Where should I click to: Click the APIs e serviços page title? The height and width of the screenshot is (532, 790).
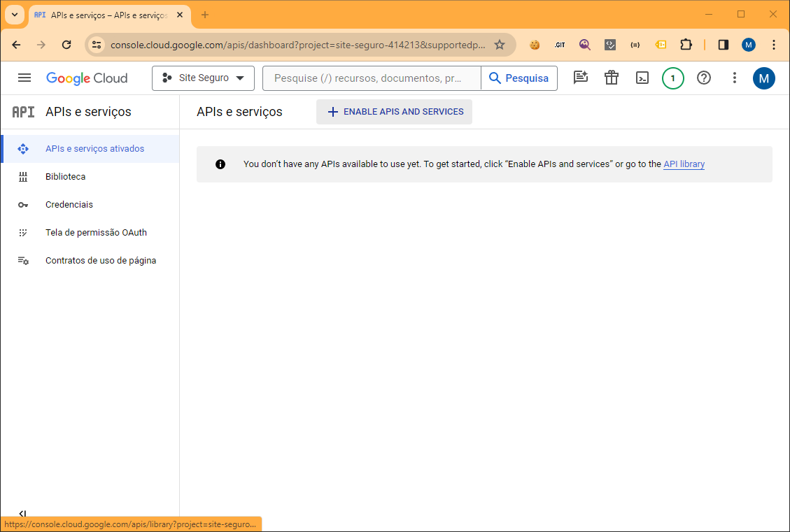coord(239,112)
